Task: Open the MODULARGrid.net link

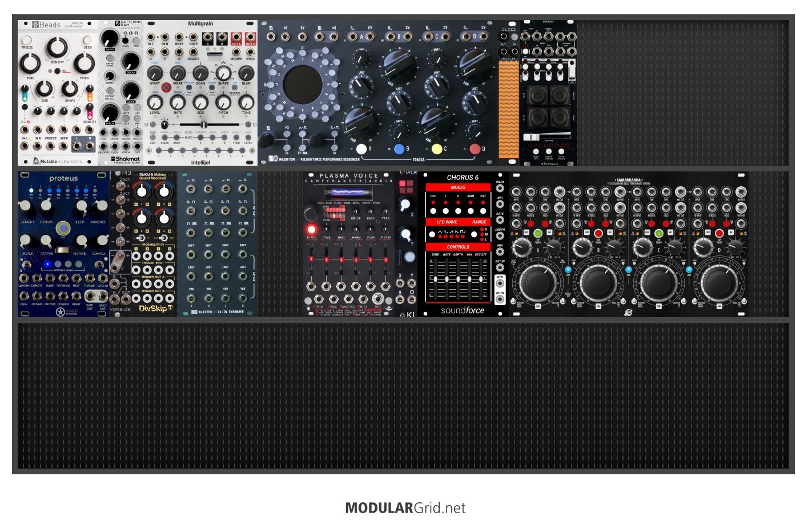Action: click(x=405, y=508)
